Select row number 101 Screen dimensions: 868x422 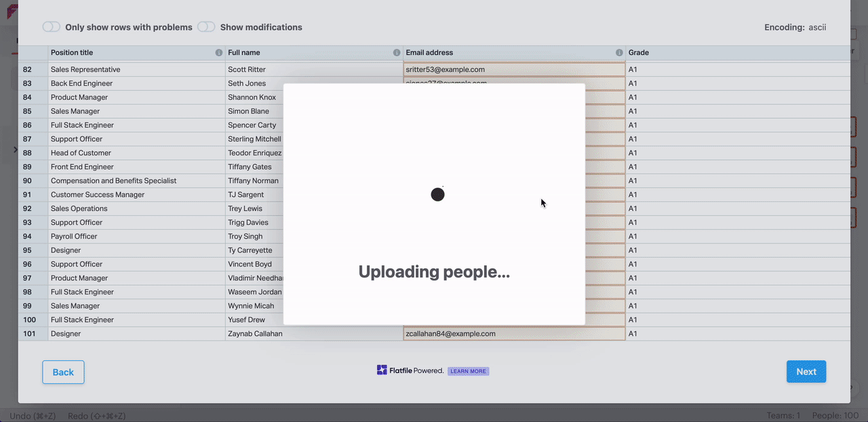point(30,334)
